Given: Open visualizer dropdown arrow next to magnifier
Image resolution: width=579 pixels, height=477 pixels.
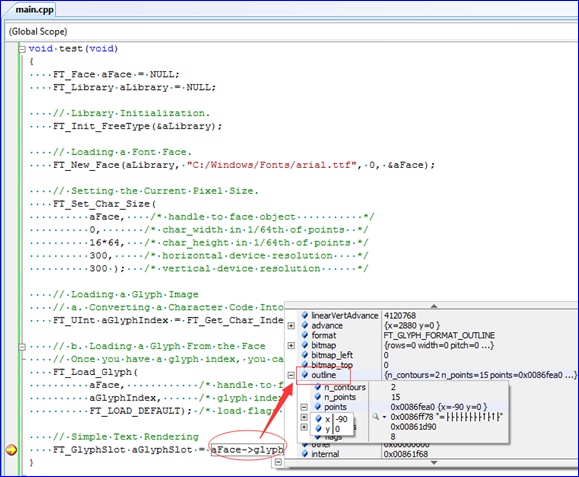Looking at the screenshot, I should click(384, 417).
